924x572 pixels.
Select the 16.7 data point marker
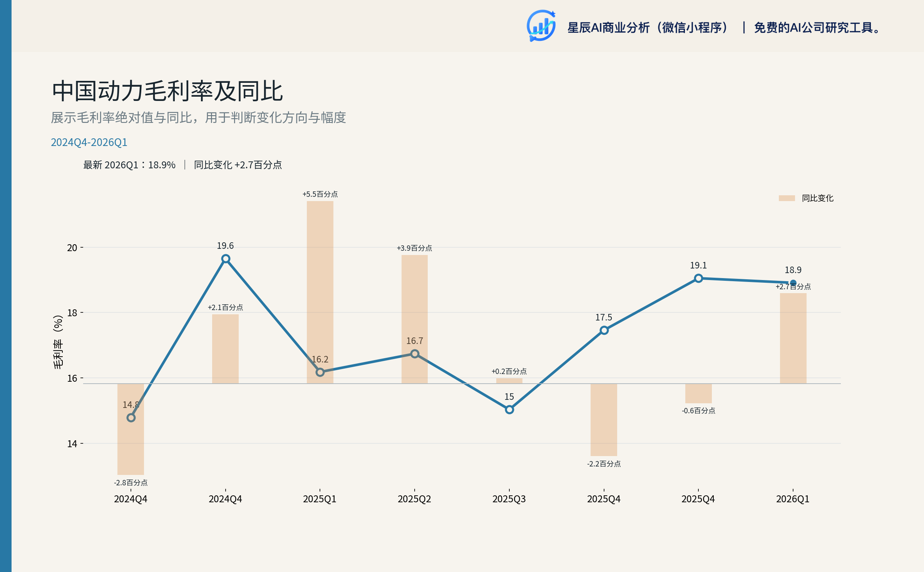(x=415, y=354)
